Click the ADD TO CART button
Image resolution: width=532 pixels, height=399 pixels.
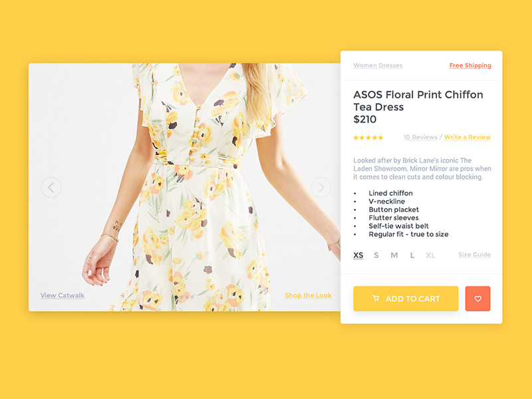tap(406, 299)
